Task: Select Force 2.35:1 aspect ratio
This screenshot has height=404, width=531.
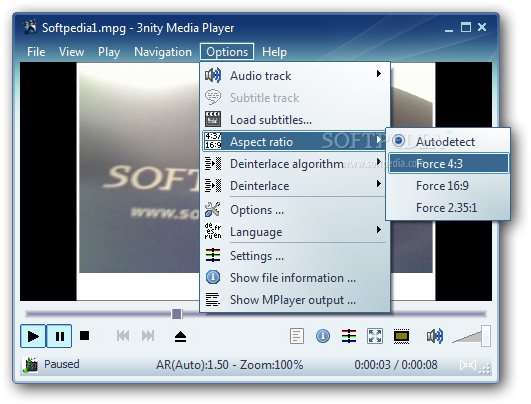Action: coord(448,208)
